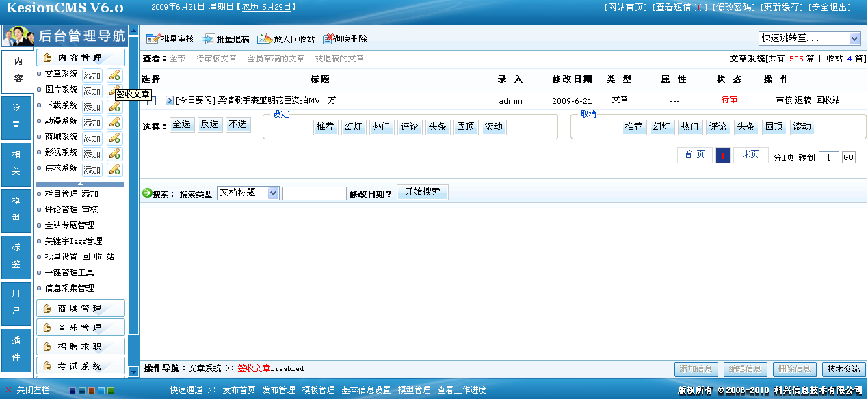Image resolution: width=868 pixels, height=399 pixels.
Task: Switch to the 设置 side tab
Action: 16,117
